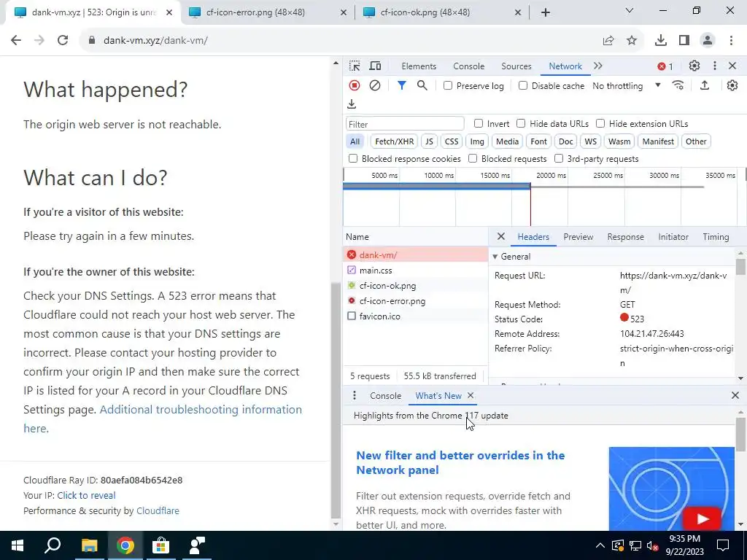Screen dimensions: 747x560
Task: Show more DevTools tabs chevron
Action: click(x=598, y=66)
